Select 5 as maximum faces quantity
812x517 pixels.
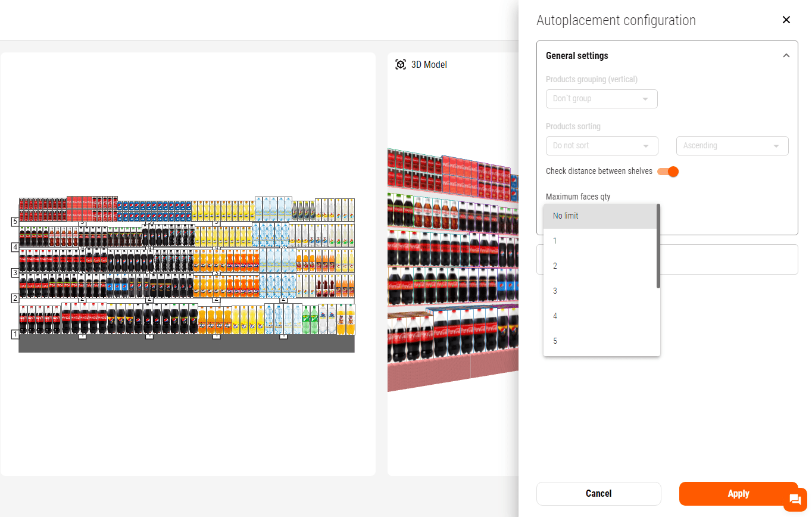coord(600,341)
